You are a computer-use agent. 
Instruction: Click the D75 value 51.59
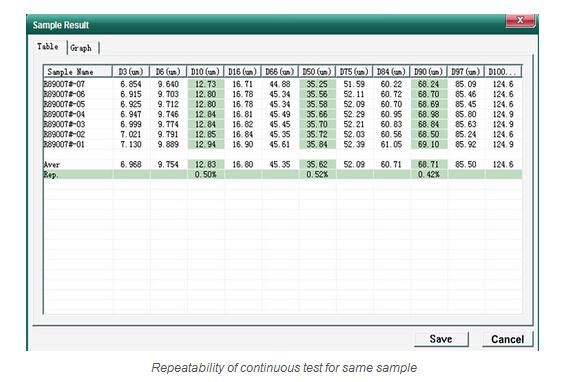[x=354, y=84]
